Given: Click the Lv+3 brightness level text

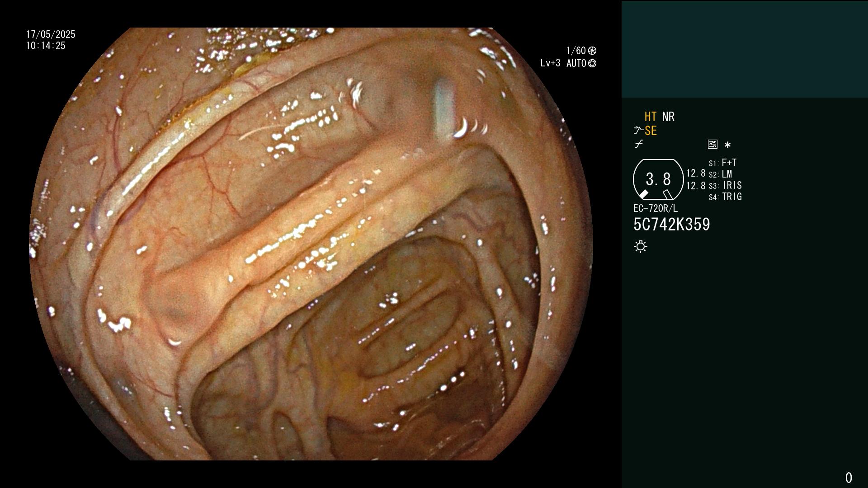Looking at the screenshot, I should [x=550, y=63].
